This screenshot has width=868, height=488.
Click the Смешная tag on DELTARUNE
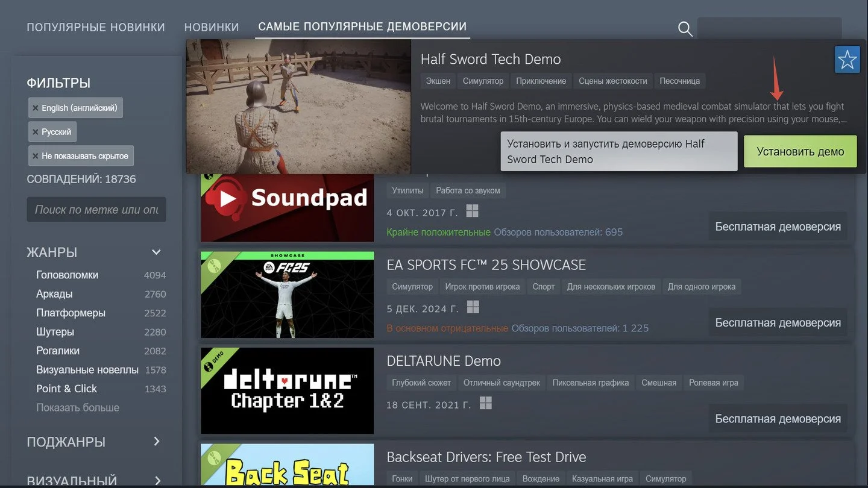coord(659,383)
